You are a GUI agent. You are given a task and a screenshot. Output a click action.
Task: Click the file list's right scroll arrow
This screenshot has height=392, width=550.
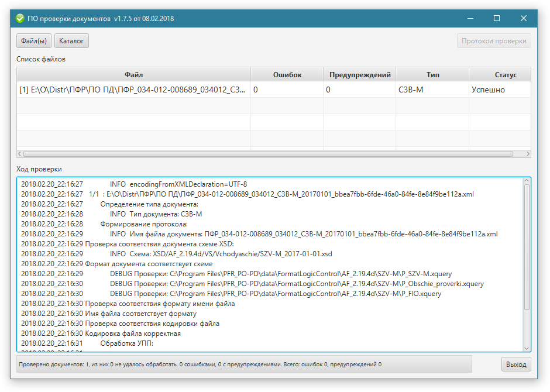pyautogui.click(x=528, y=154)
